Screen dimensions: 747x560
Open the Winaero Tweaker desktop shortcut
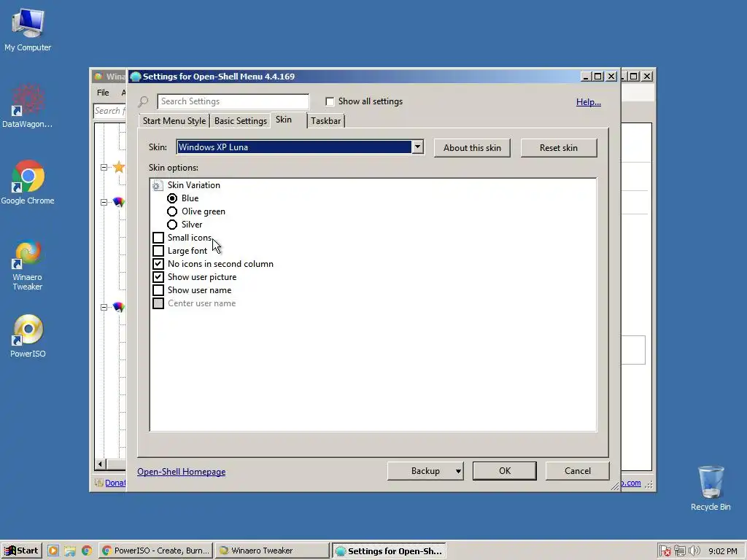pos(28,265)
